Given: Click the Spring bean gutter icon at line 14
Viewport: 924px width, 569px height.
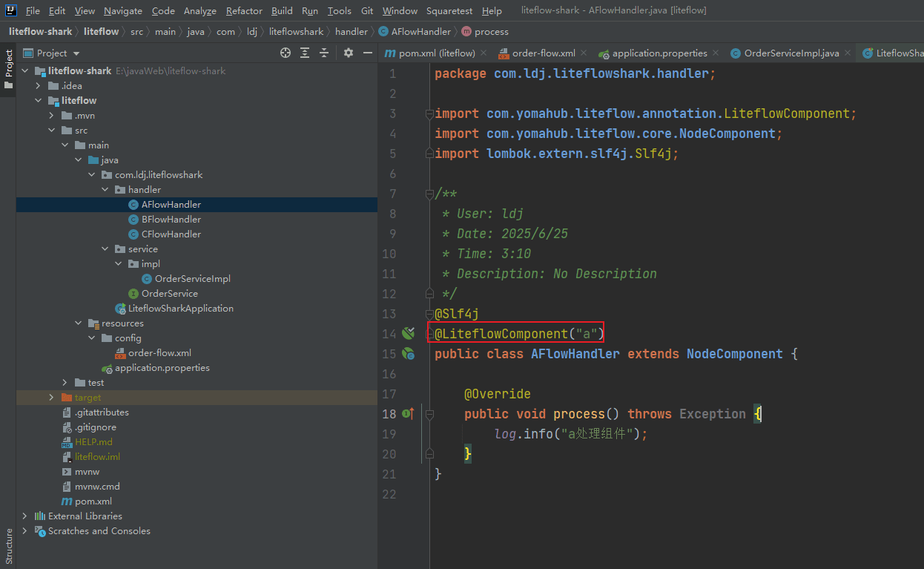Looking at the screenshot, I should 408,334.
